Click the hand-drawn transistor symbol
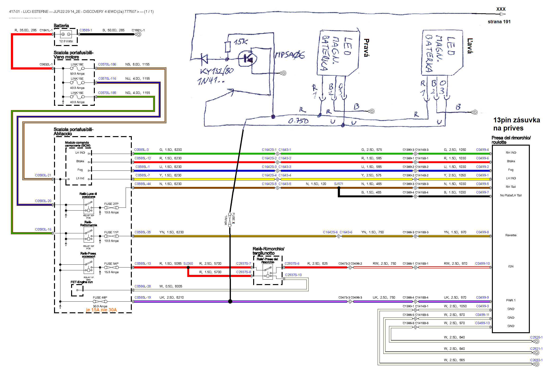Image resolution: width=554 pixels, height=392 pixels. (x=247, y=58)
